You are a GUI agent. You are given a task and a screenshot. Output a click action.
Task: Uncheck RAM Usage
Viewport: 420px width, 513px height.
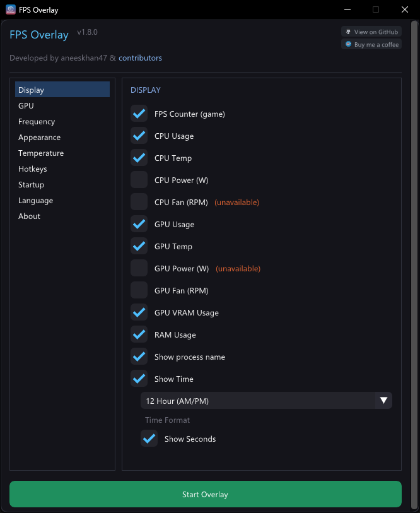[x=139, y=334]
